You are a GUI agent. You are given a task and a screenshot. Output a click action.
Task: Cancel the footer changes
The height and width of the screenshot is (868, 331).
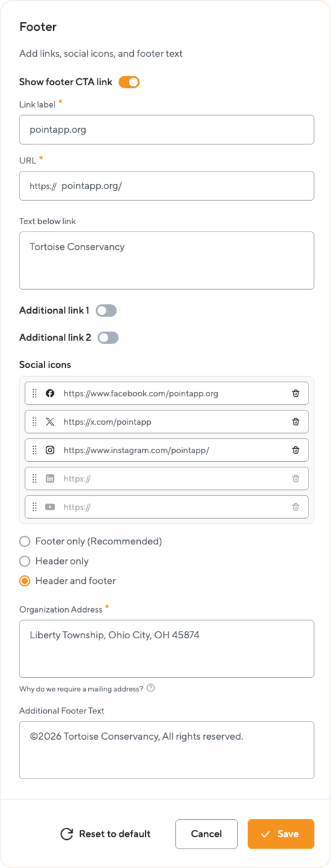206,834
